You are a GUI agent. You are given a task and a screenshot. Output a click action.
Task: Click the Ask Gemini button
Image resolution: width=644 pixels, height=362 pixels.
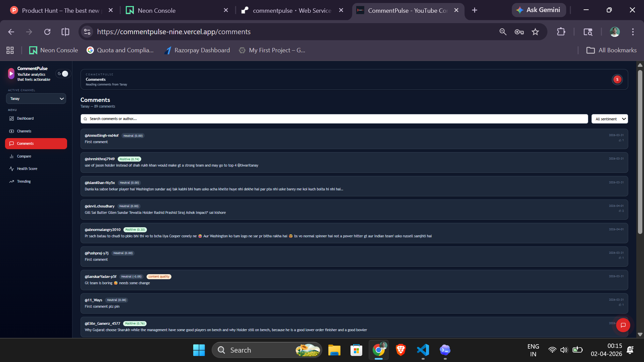538,10
